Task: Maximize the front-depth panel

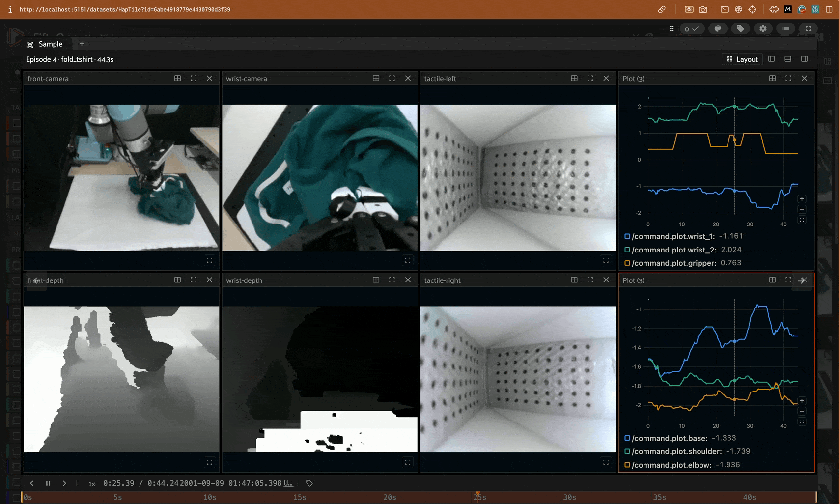Action: coord(194,280)
